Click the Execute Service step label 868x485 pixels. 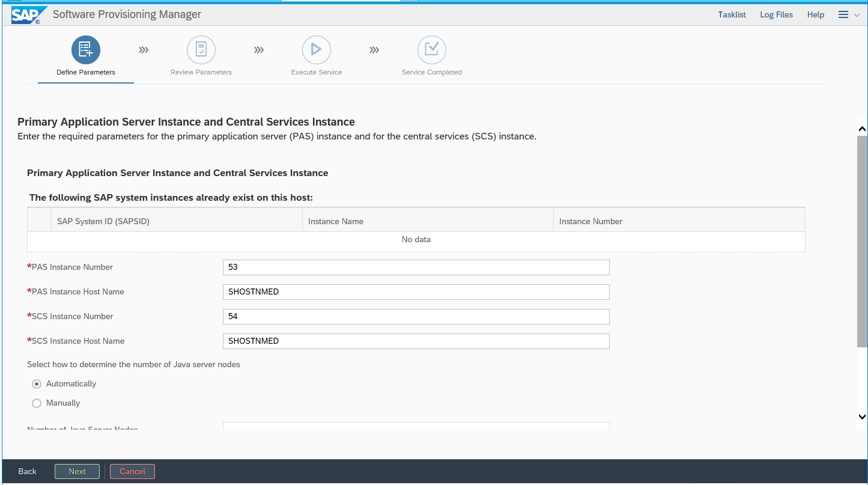tap(317, 72)
